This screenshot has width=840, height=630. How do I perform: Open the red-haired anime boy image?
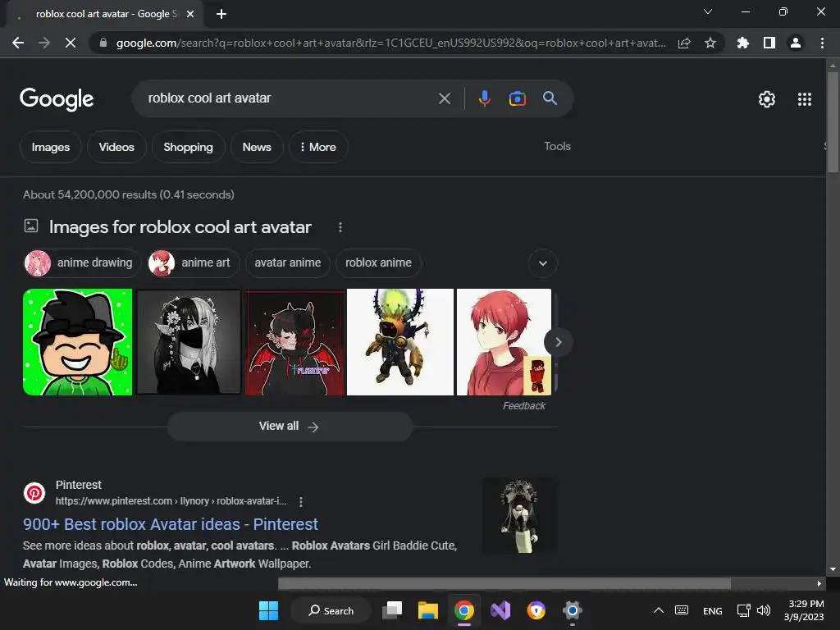pyautogui.click(x=504, y=342)
